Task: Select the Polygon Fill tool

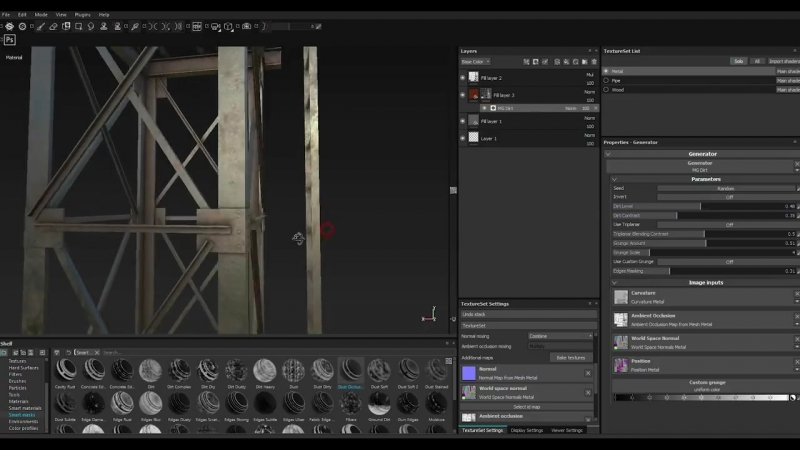Action: (x=79, y=27)
